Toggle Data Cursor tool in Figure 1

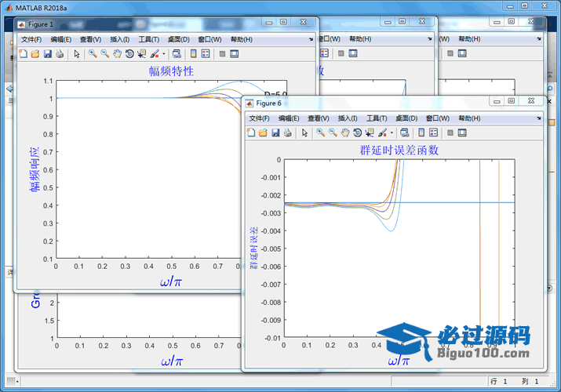141,54
